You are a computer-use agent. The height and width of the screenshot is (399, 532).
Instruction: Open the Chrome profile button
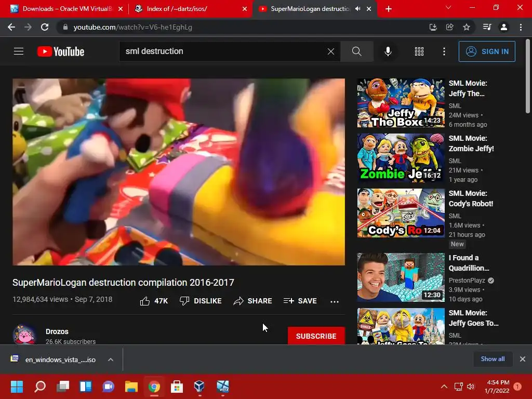click(504, 27)
